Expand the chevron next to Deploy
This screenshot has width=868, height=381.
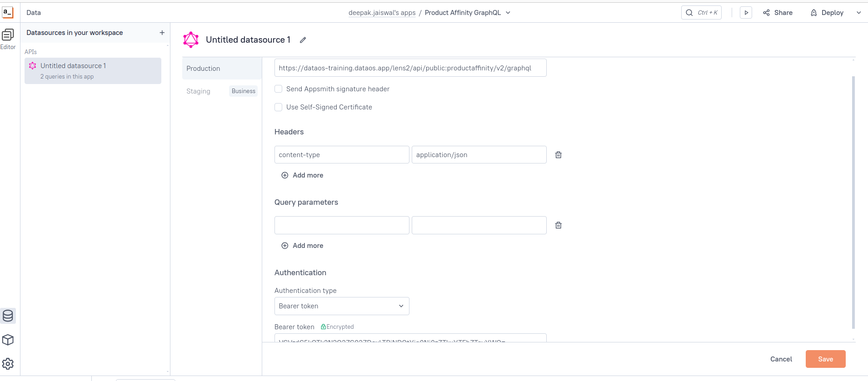[x=858, y=13]
